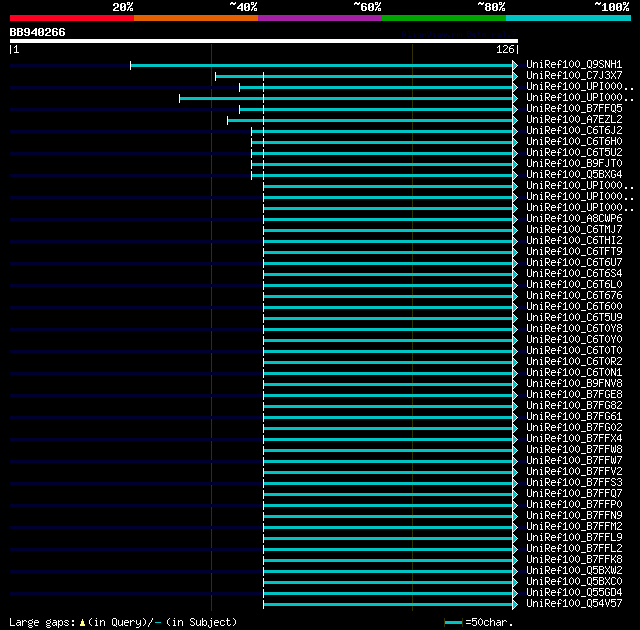This screenshot has height=630, width=640.
Task: Open hit UniRef100_B7FFQ5
Action: [x=574, y=109]
